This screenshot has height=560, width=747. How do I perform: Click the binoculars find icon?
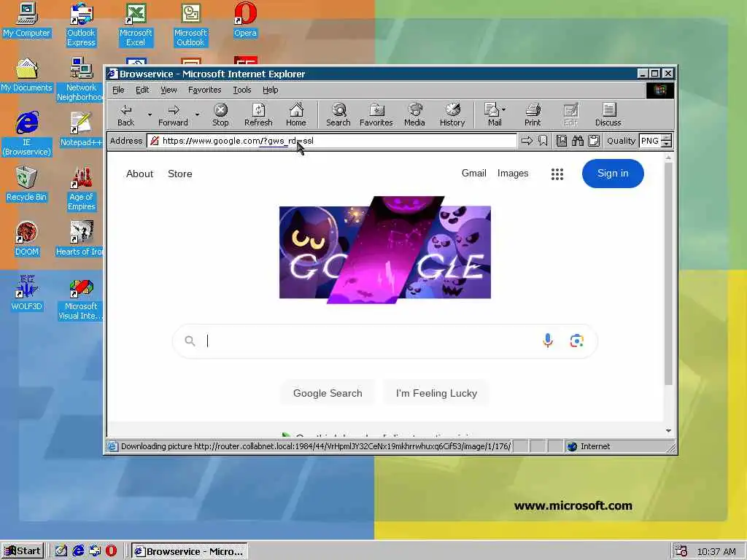click(x=578, y=141)
